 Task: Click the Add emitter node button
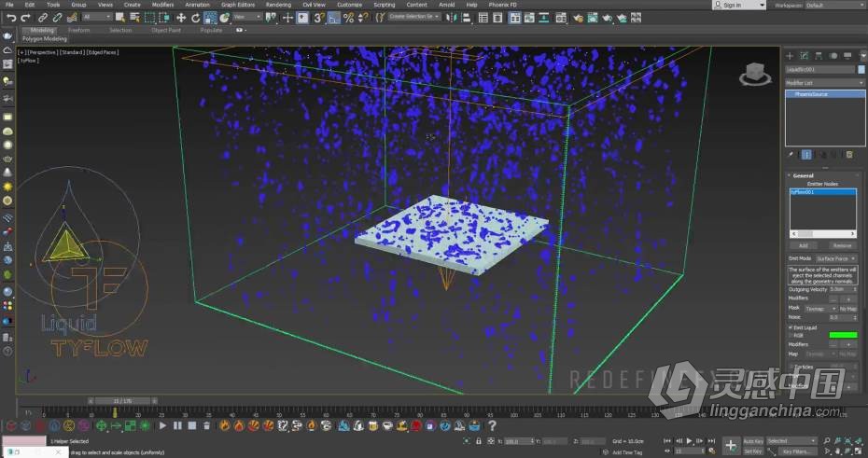pyautogui.click(x=804, y=245)
